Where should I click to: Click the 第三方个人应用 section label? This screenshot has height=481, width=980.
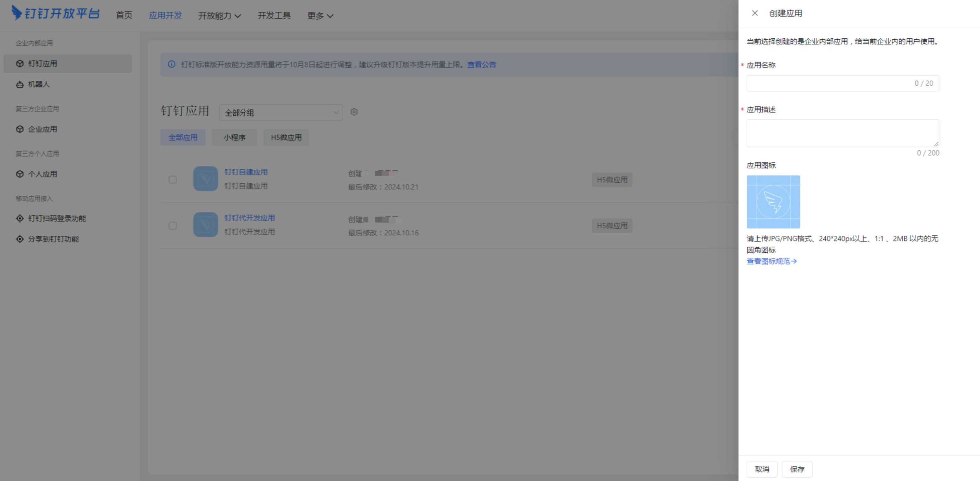pos(37,154)
